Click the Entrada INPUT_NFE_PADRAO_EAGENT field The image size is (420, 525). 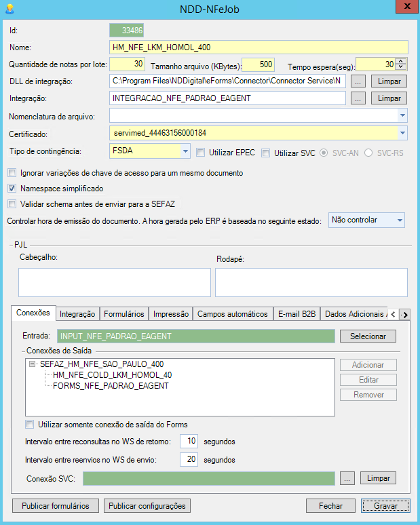pyautogui.click(x=196, y=336)
